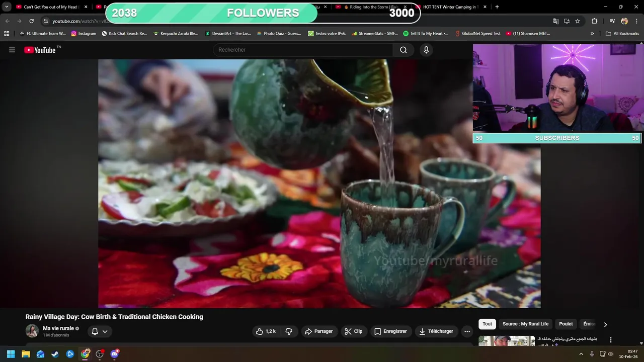Open the Windows Start menu
The width and height of the screenshot is (644, 362).
[x=11, y=354]
